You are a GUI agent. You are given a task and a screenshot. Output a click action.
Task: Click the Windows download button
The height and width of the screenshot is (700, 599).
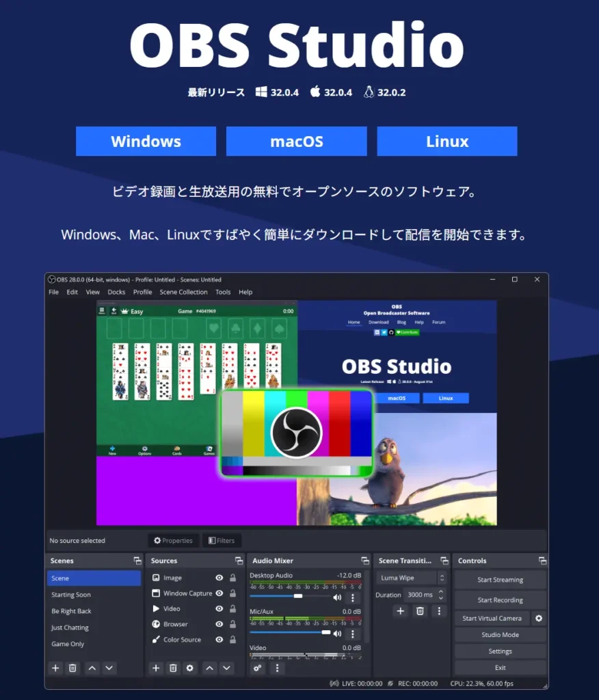(146, 142)
